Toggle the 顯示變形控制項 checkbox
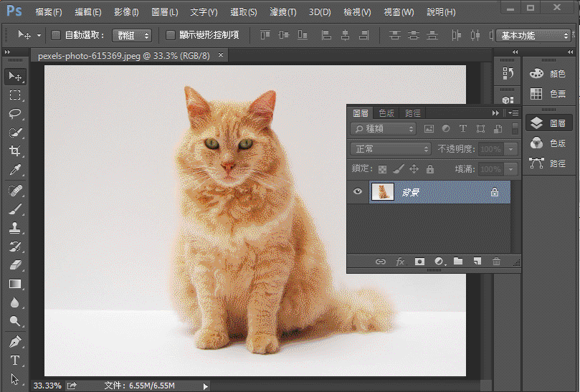Screen dimensions: 580x392 (x=170, y=35)
